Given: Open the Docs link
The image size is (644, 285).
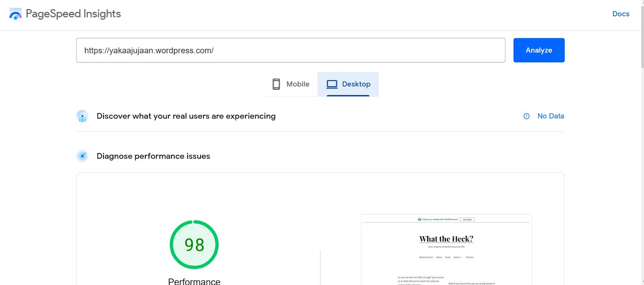Looking at the screenshot, I should tap(621, 14).
